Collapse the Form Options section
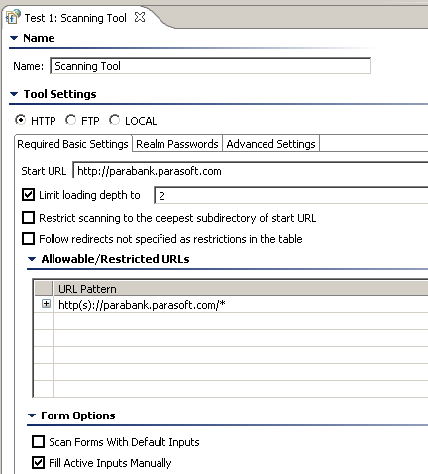 pyautogui.click(x=32, y=415)
